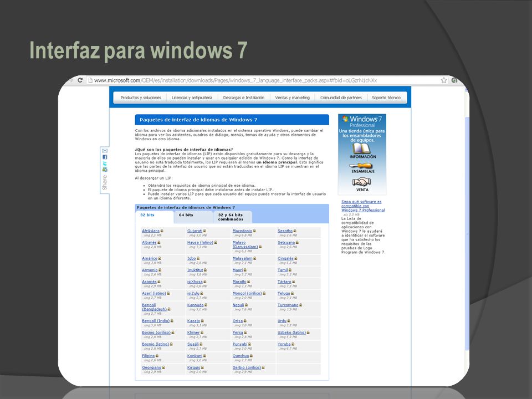Click the browser address bar URL
The image size is (532, 399).
click(235, 80)
